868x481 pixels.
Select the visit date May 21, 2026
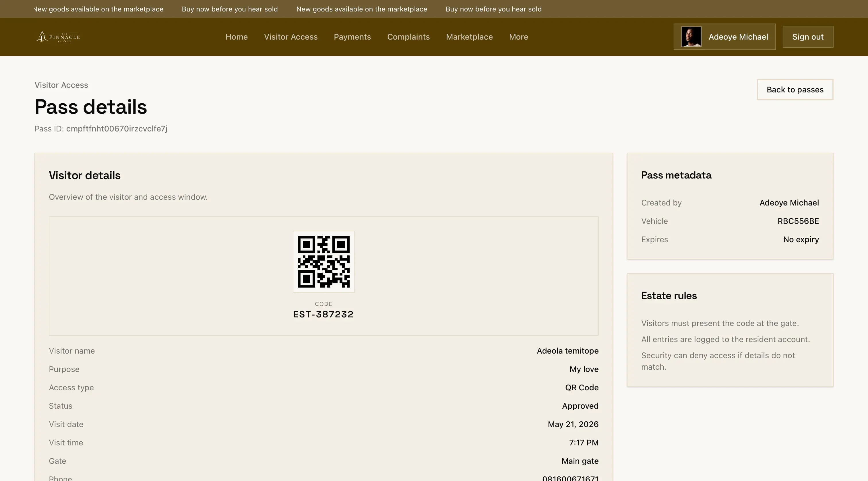573,424
